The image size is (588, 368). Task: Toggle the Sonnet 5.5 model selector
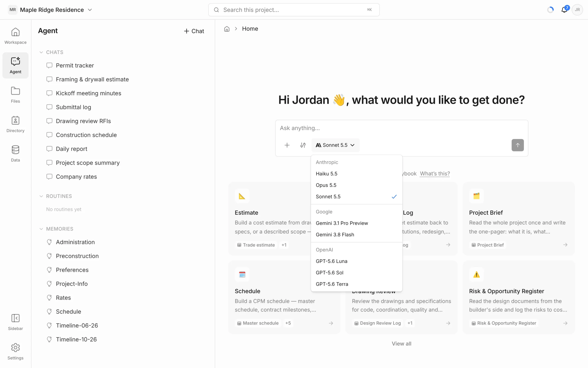click(335, 145)
